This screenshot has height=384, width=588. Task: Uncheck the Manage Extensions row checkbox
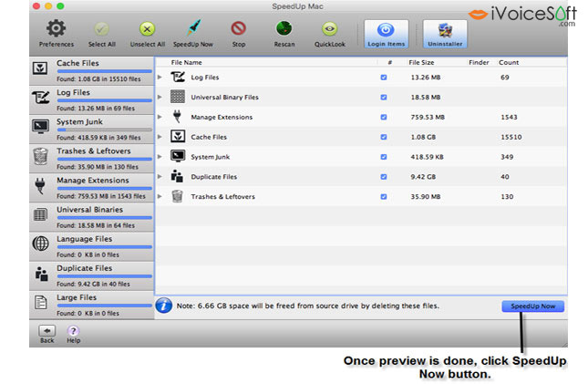point(384,117)
